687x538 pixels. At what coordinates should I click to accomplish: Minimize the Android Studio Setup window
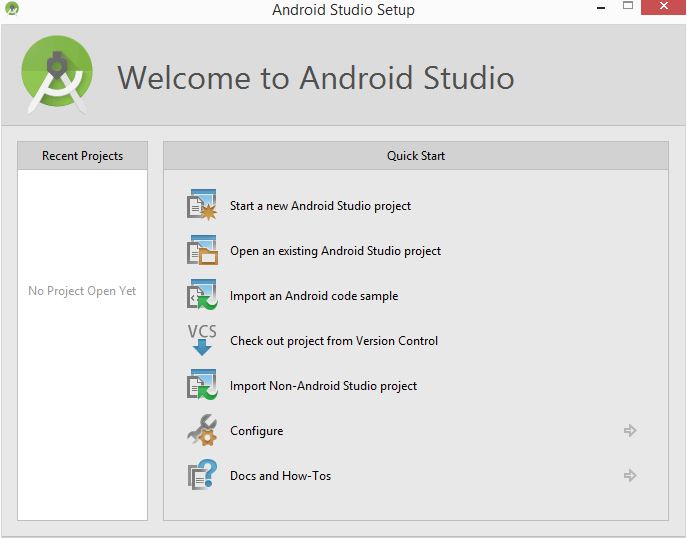(601, 7)
